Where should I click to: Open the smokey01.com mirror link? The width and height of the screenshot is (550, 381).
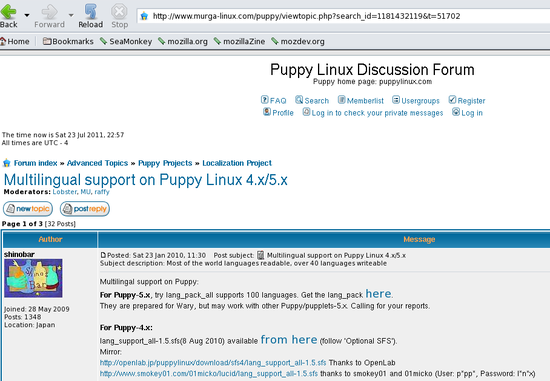tap(209, 374)
